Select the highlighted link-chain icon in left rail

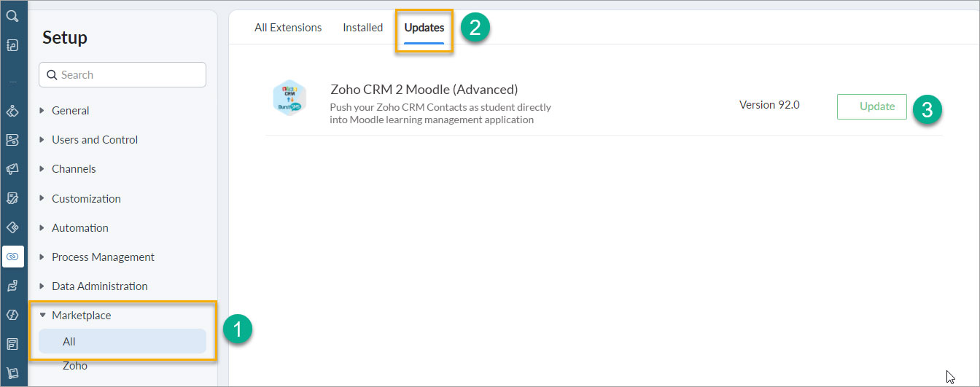[x=12, y=257]
